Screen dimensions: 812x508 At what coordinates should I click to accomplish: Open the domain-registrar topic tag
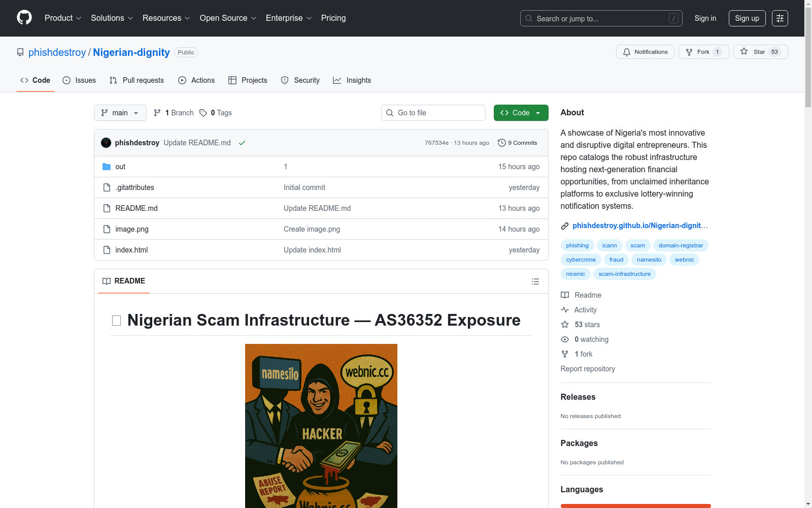(x=681, y=245)
